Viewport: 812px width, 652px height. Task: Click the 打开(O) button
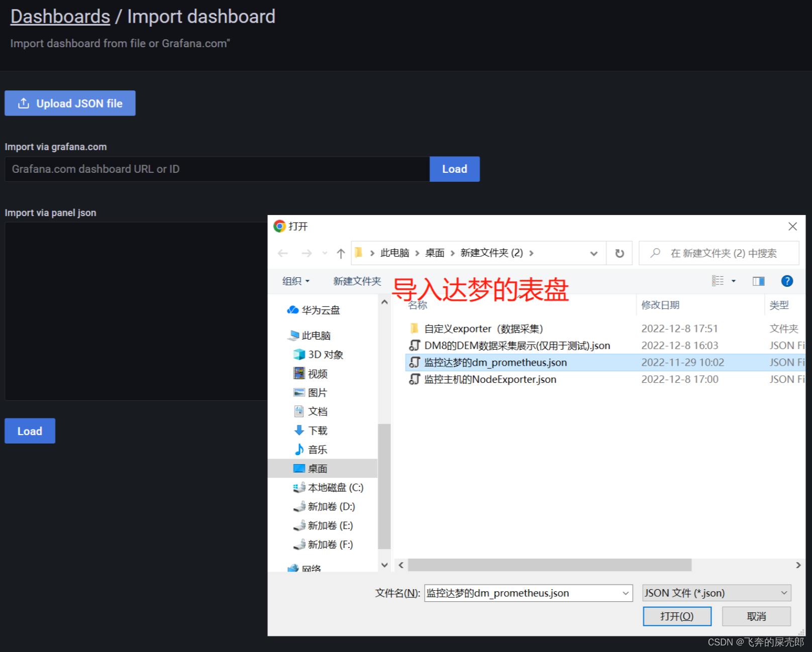click(677, 616)
